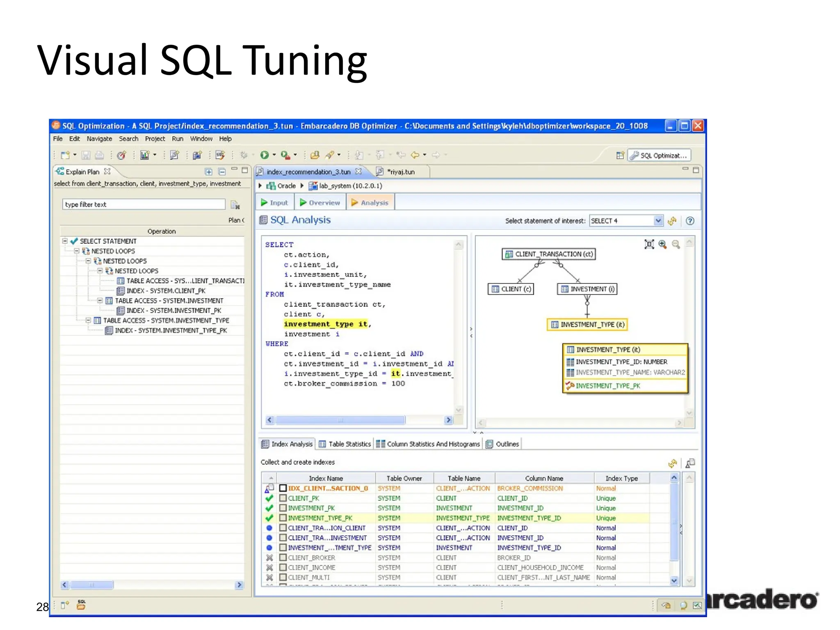
Task: Zoom out on the SQL diagram
Action: coord(676,244)
